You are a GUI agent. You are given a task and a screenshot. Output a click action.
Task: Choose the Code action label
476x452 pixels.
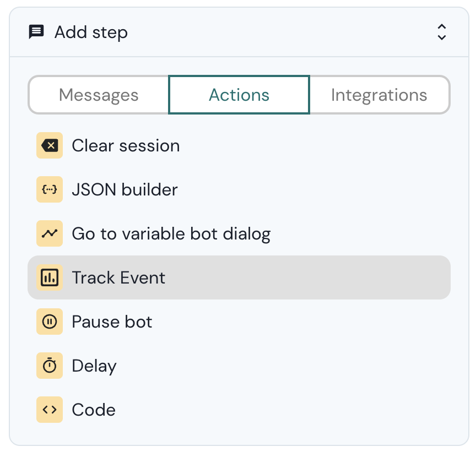(x=94, y=410)
